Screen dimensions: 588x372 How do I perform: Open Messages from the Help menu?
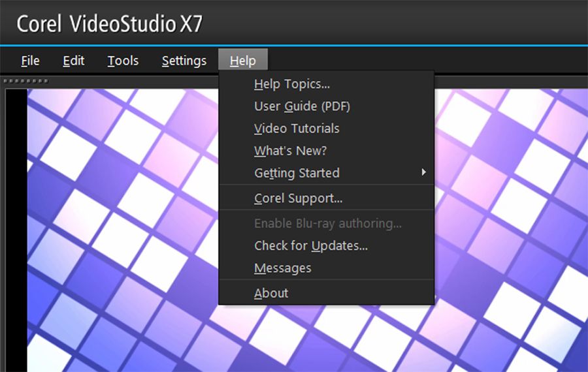(282, 268)
